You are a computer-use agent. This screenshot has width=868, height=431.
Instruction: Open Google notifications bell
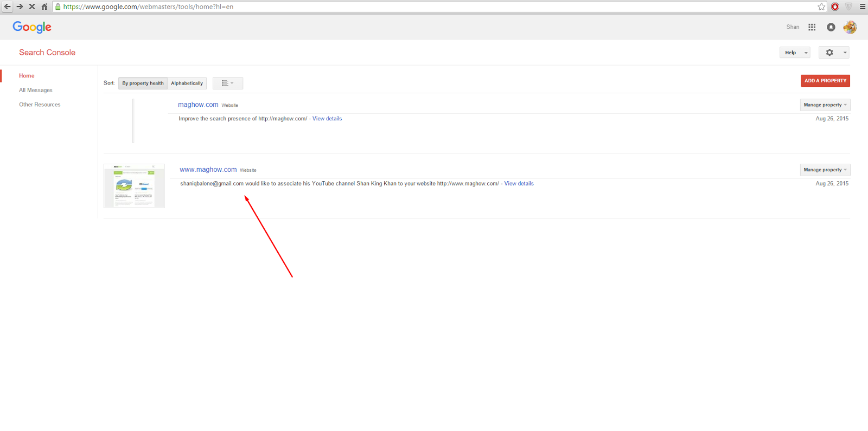point(831,27)
